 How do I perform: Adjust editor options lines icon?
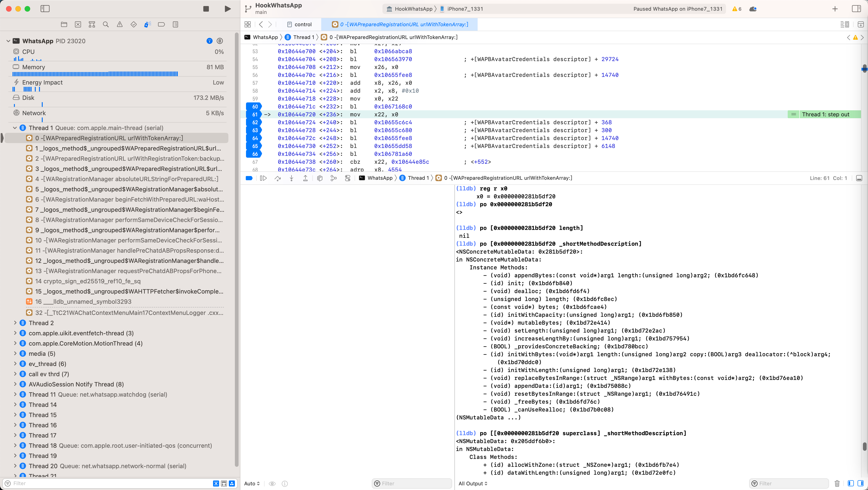(x=844, y=24)
